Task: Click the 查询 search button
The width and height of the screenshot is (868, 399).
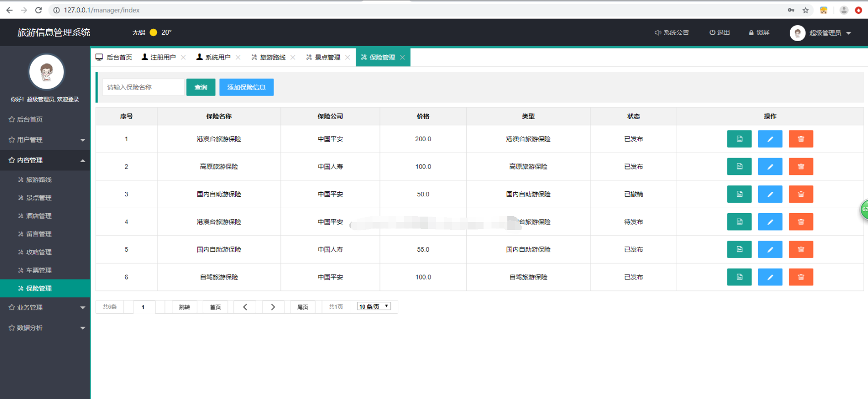Action: pyautogui.click(x=201, y=87)
